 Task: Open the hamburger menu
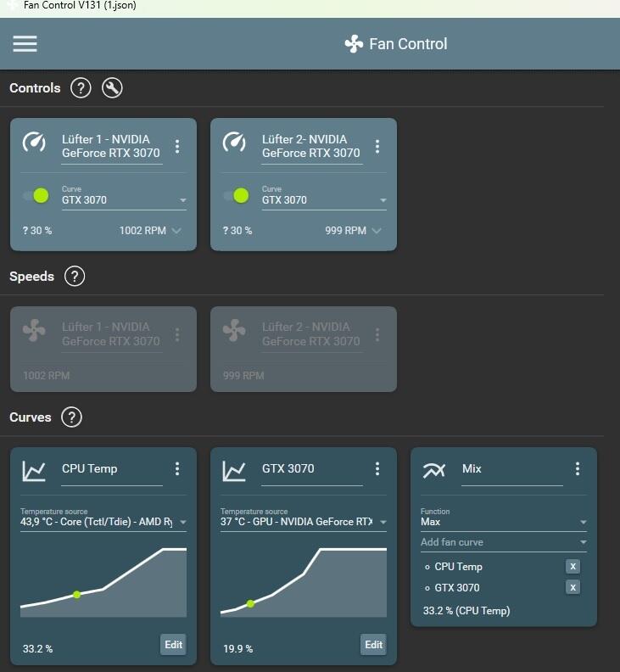pyautogui.click(x=25, y=43)
